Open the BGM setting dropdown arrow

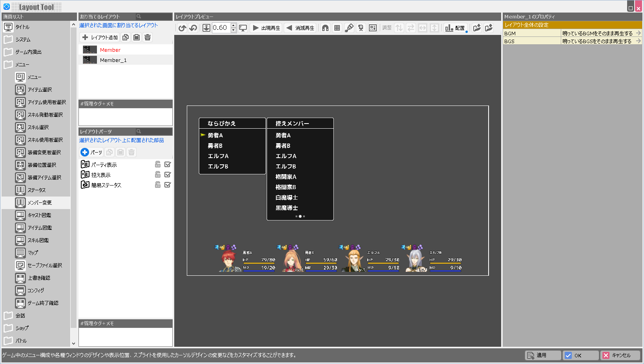coord(639,33)
